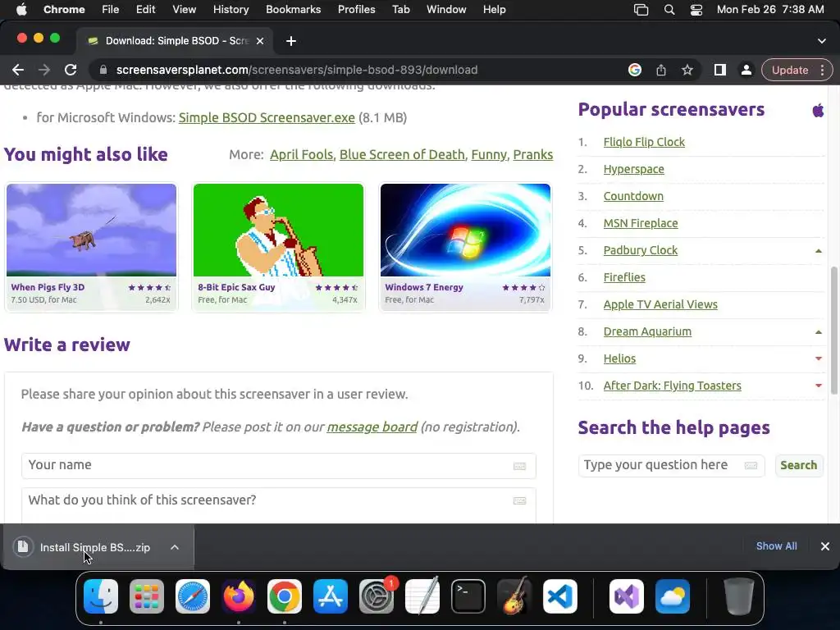840x630 pixels.
Task: Open the downloaded Install Simple BS....zip file
Action: pos(95,547)
